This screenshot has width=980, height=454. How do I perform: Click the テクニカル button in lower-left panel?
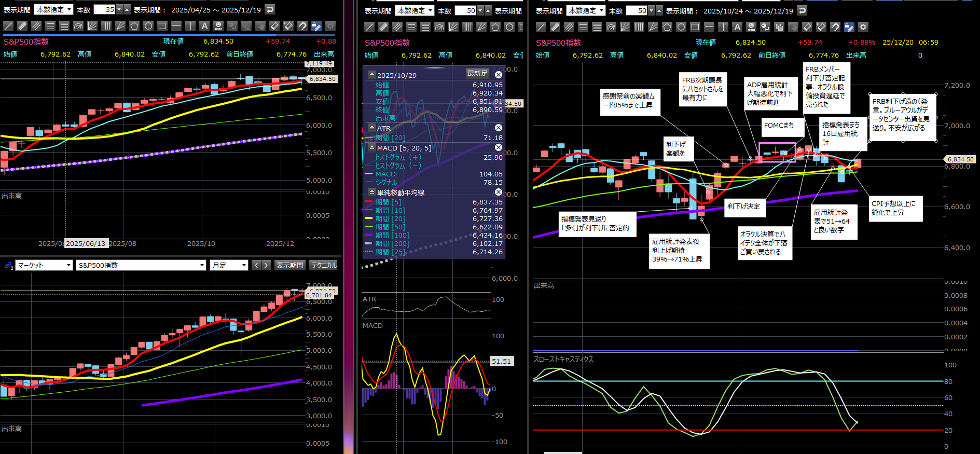324,265
